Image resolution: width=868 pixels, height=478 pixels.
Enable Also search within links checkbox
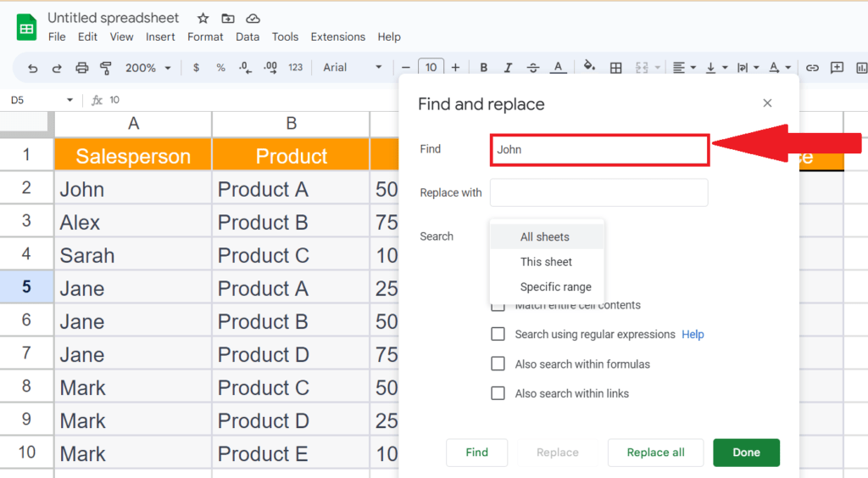tap(498, 392)
